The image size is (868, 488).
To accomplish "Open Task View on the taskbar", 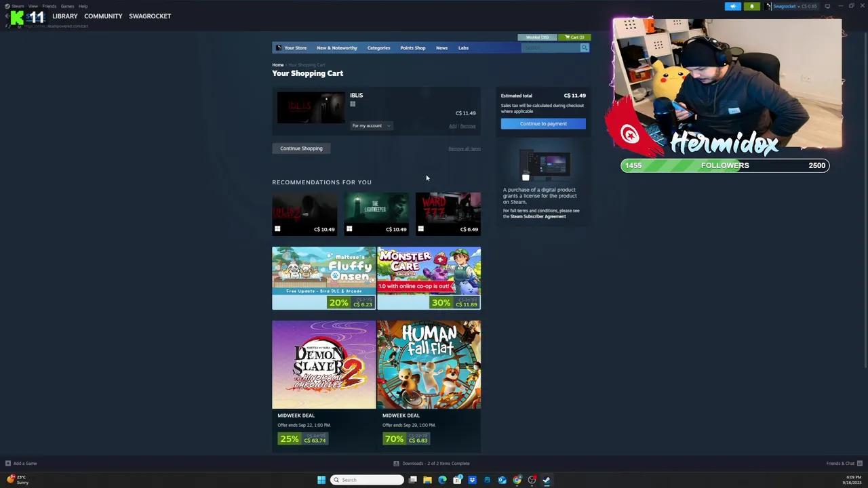I will point(412,480).
